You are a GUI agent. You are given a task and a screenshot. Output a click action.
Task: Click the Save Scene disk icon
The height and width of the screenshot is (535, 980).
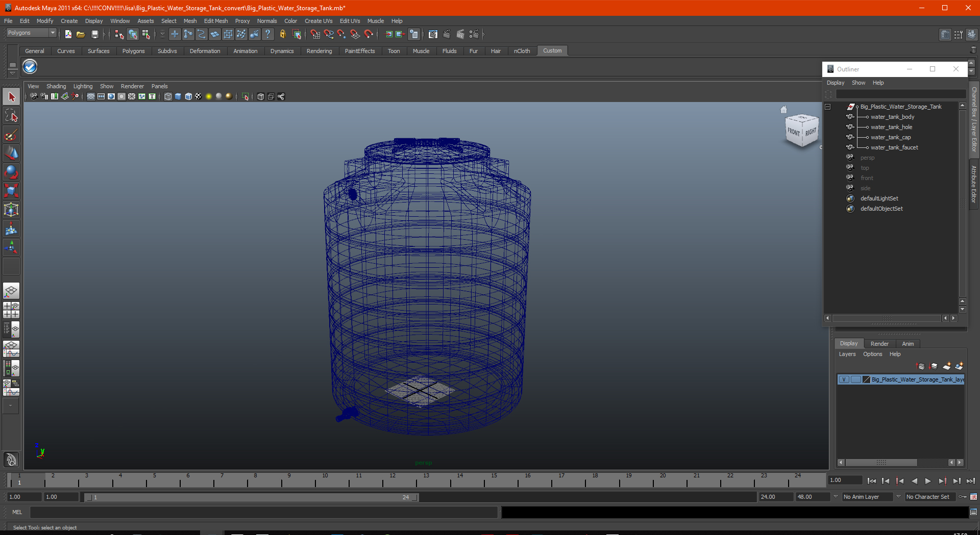point(94,34)
